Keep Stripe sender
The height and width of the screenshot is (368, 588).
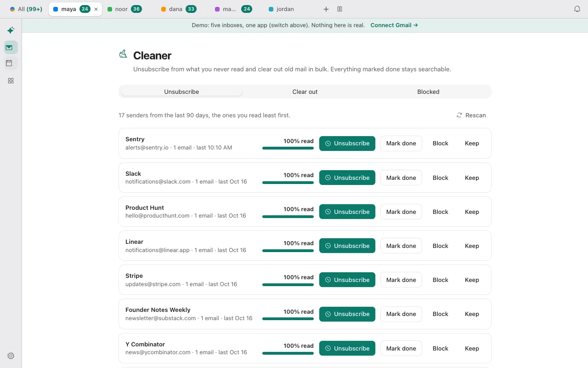(x=472, y=280)
